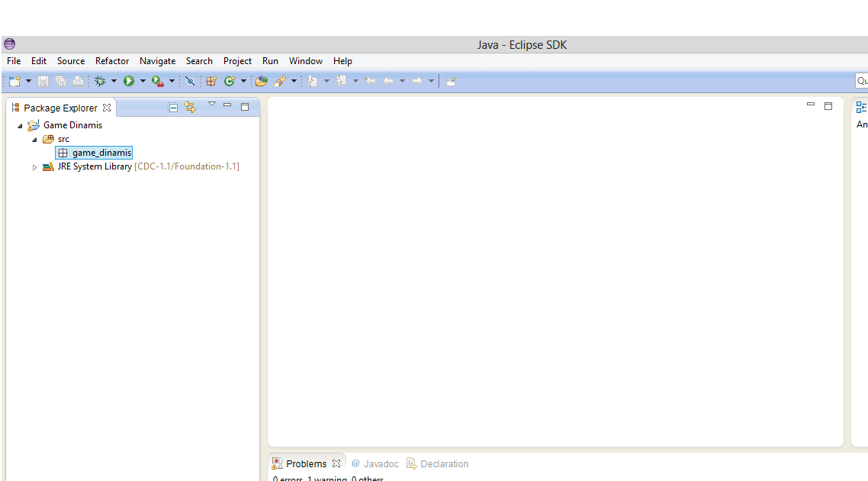Collapse the Game Dinamis project node
868x481 pixels.
(20, 126)
